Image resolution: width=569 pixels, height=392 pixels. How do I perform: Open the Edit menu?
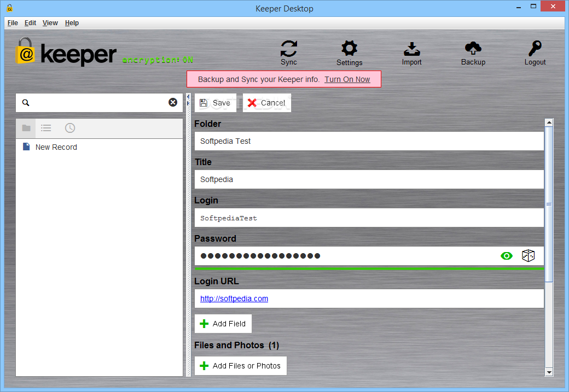30,23
